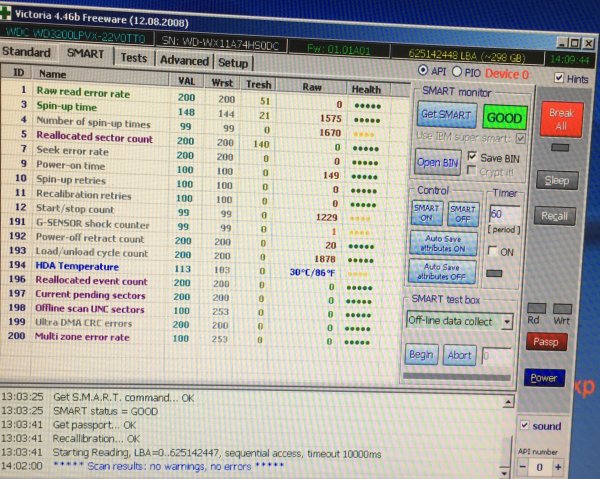Begin the SMART test
Viewport: 600px width, 479px height.
pyautogui.click(x=421, y=354)
